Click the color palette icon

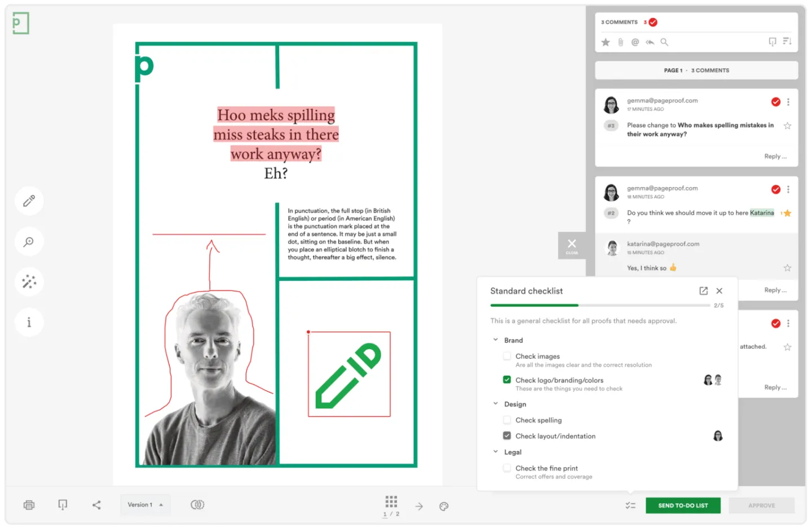click(444, 507)
